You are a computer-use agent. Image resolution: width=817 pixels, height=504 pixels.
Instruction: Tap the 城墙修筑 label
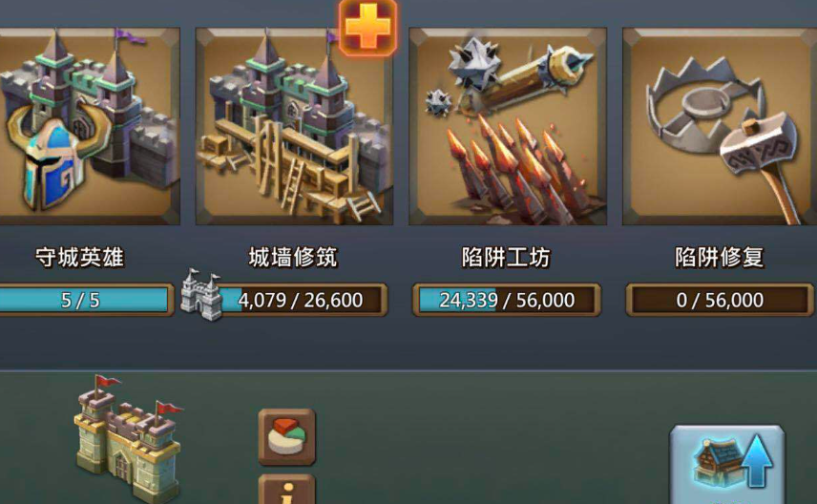[293, 258]
